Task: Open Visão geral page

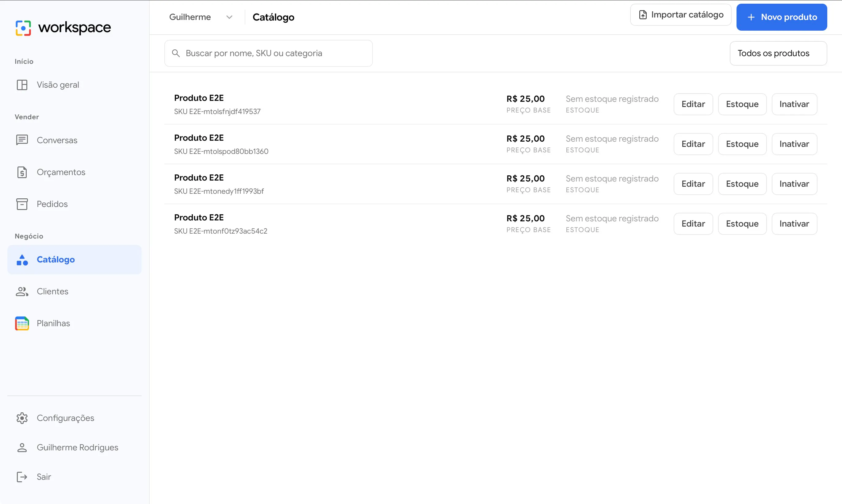Action: [75, 85]
